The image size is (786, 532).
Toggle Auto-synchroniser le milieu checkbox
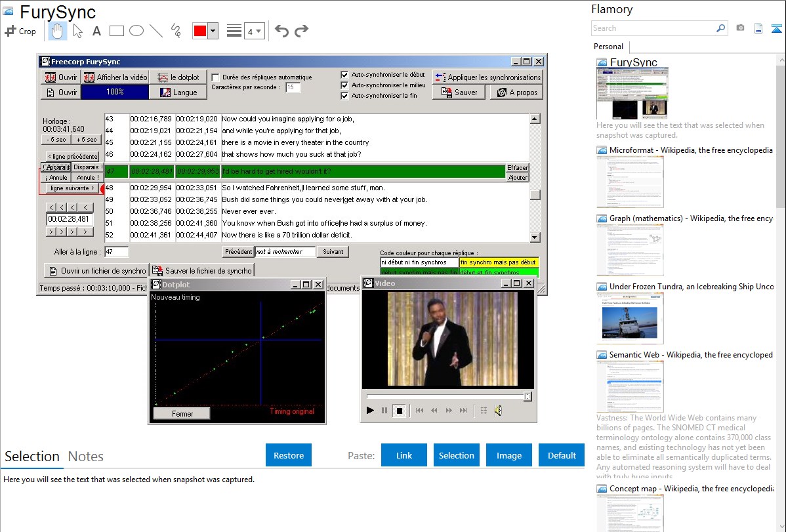[344, 85]
